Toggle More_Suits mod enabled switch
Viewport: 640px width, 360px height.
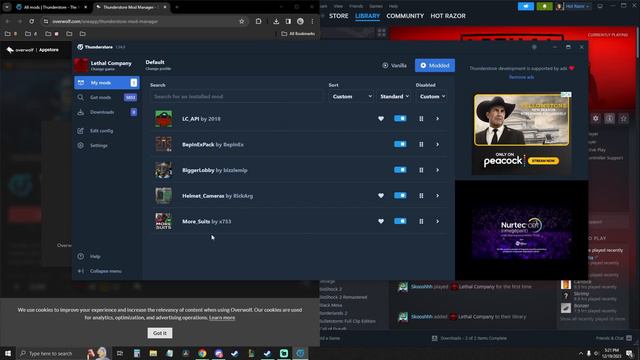[x=400, y=221]
